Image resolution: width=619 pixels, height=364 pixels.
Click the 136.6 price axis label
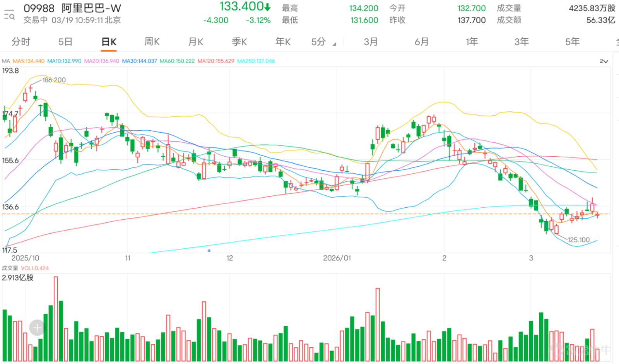(10, 207)
